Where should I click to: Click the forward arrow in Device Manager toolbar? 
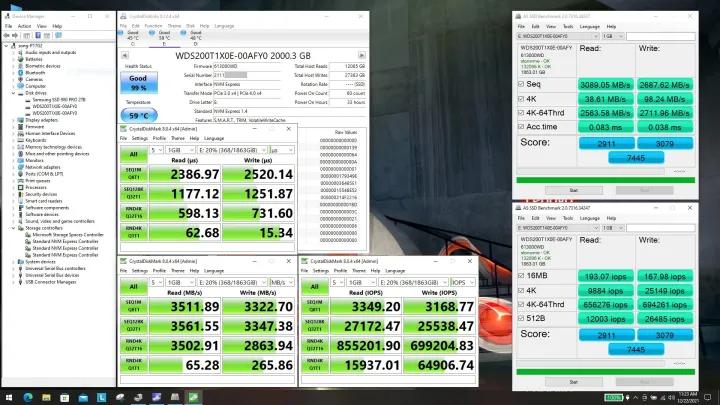click(15, 35)
